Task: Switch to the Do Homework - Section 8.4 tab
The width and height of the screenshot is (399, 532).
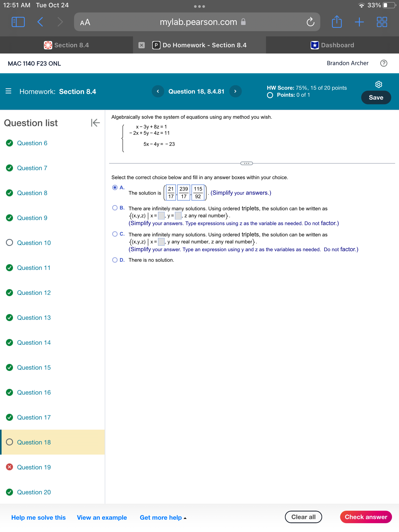Action: point(199,45)
